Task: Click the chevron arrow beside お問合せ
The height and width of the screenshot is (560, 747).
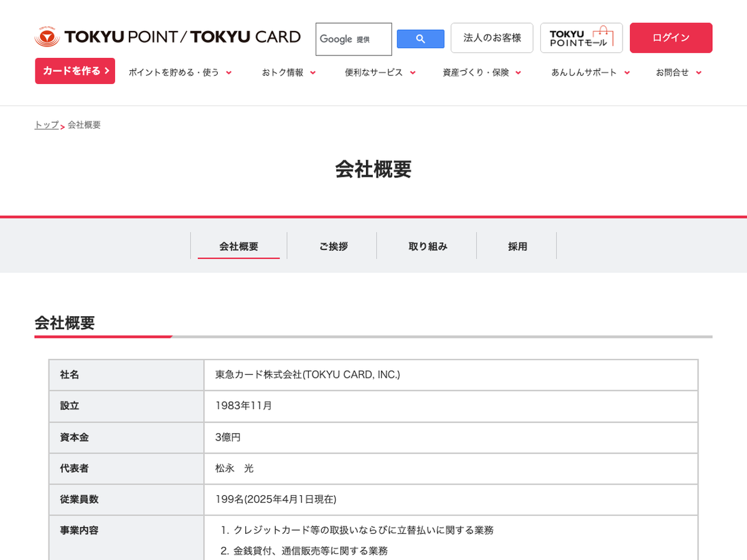Action: 698,73
